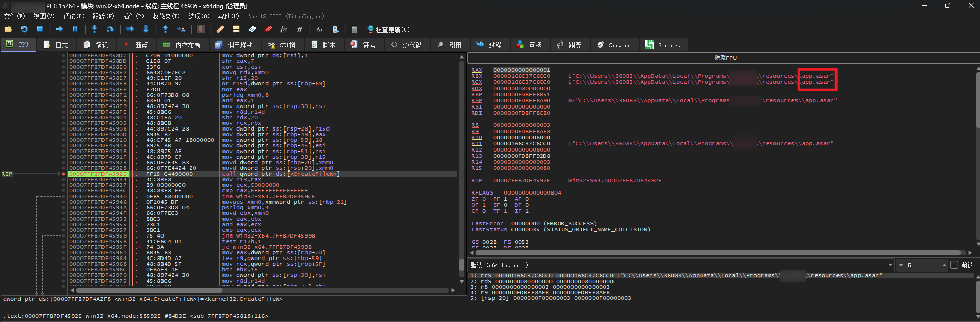Click the Restart debugging toolbar icon

pyautogui.click(x=24, y=29)
